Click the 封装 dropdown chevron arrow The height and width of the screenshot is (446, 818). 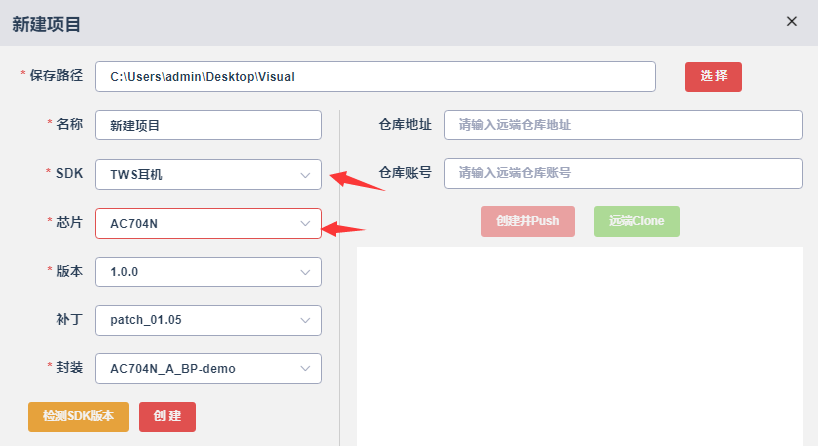tap(305, 369)
